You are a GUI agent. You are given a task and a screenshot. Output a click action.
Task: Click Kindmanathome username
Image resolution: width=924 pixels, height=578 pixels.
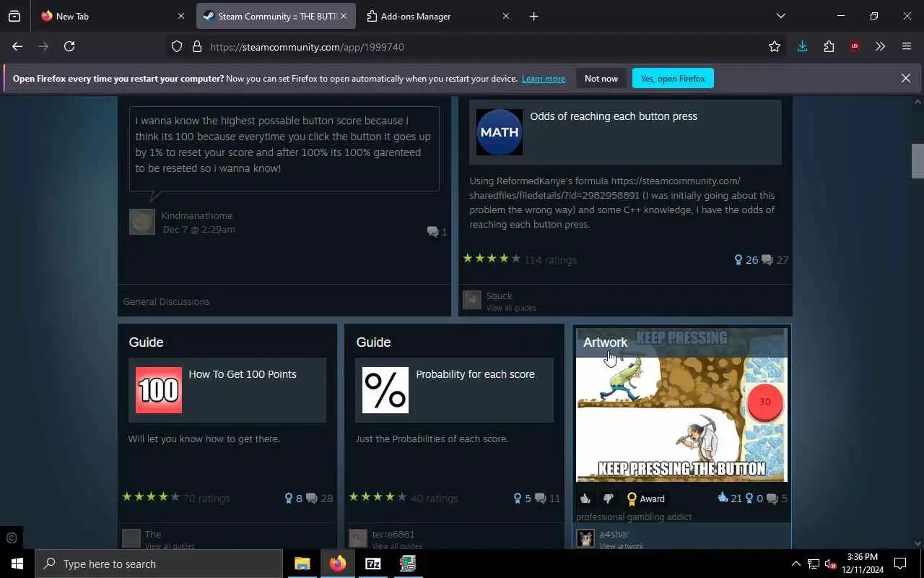pos(197,215)
